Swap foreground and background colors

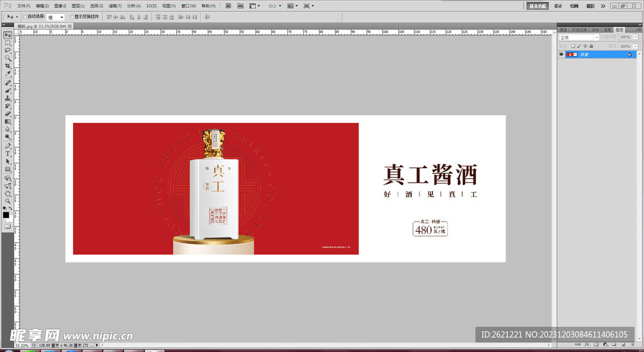10,208
